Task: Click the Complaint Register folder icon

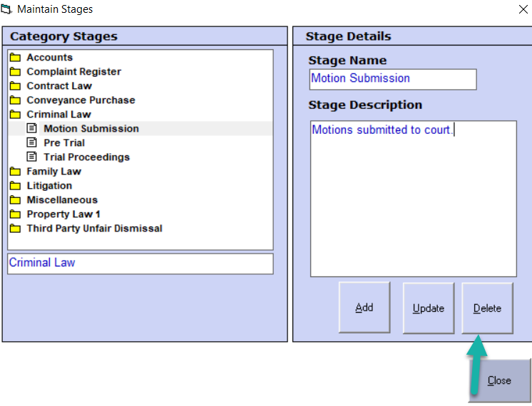Action: pyautogui.click(x=15, y=72)
